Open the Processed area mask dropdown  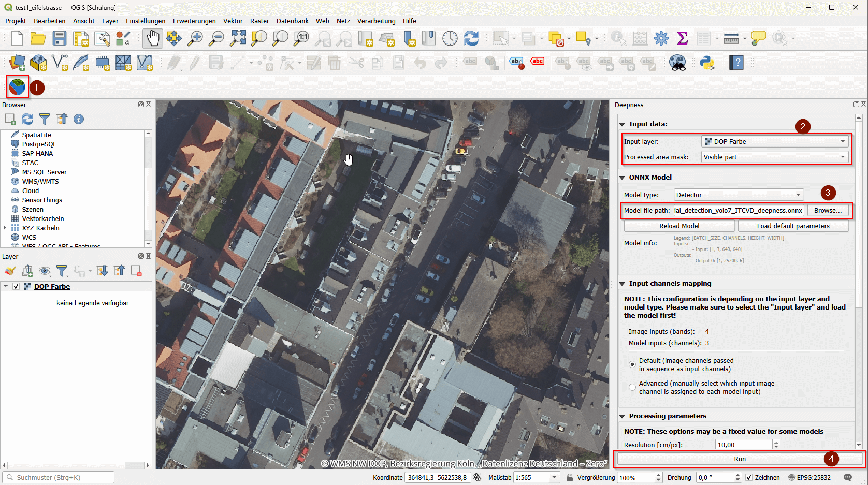point(844,157)
